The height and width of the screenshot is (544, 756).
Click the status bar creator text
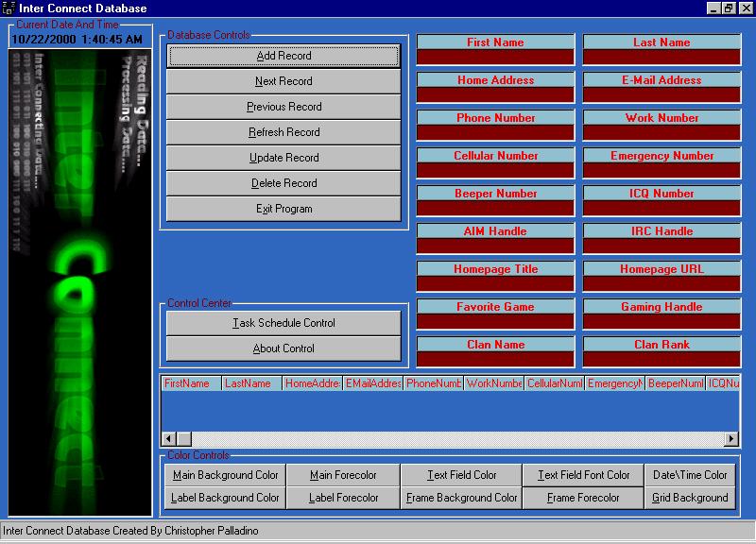click(130, 531)
